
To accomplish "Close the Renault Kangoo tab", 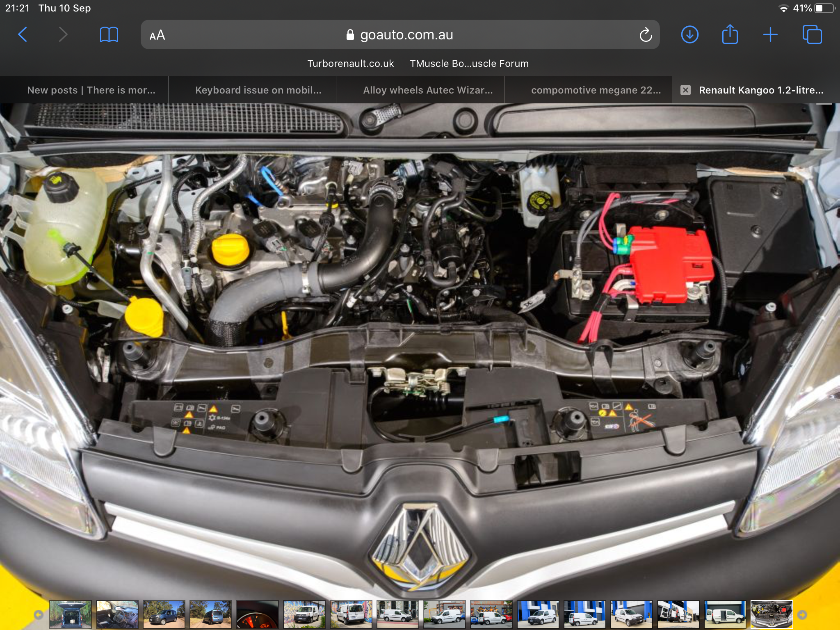I will (685, 90).
